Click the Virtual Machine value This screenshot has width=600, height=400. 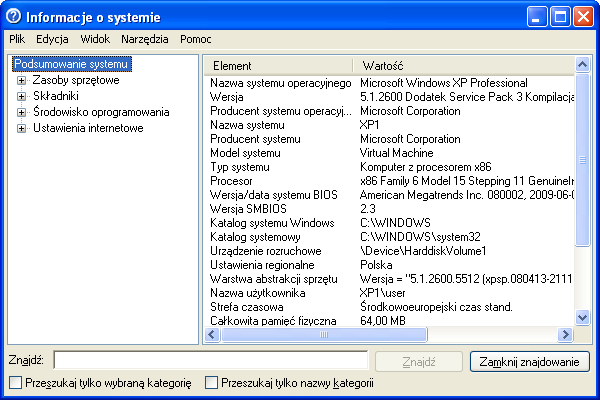(397, 153)
